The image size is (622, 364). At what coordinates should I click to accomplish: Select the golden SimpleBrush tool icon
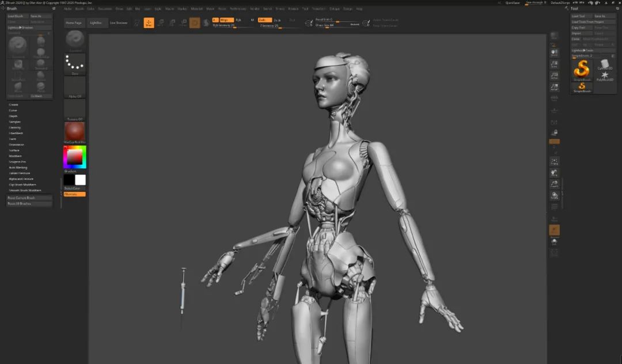point(582,70)
